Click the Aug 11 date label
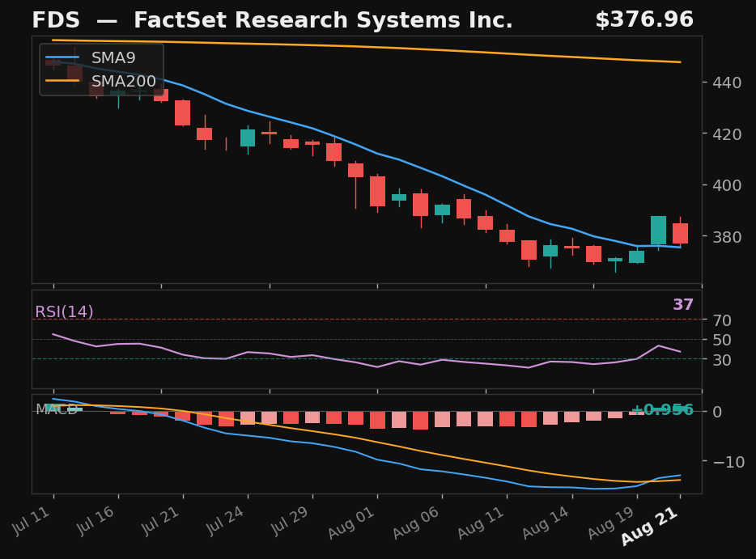This screenshot has height=559, width=756. pyautogui.click(x=481, y=523)
